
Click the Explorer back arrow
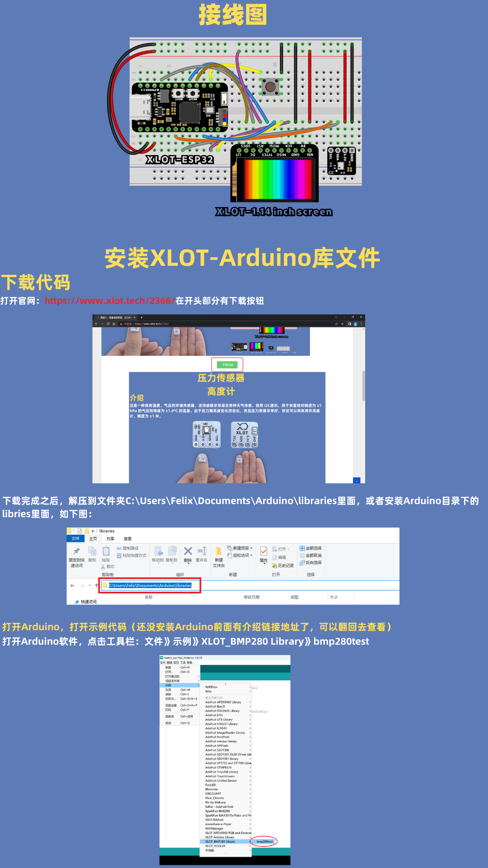pos(72,585)
